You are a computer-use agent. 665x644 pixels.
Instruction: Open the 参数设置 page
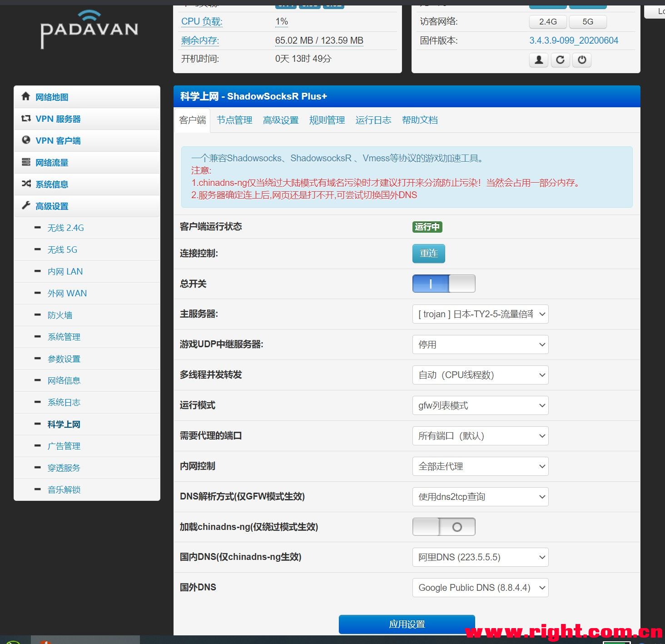87,359
